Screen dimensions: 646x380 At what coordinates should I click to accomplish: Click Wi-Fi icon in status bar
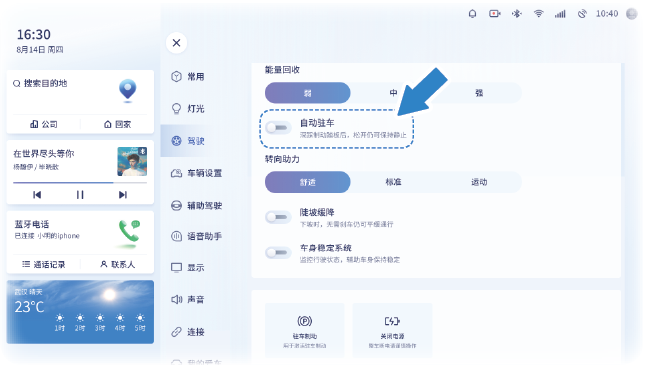pos(538,14)
